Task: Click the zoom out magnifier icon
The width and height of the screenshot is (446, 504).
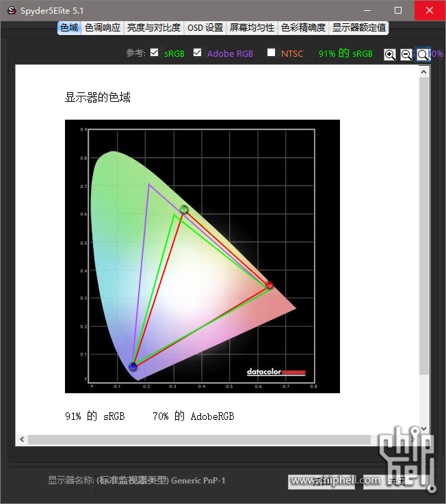Action: click(406, 54)
